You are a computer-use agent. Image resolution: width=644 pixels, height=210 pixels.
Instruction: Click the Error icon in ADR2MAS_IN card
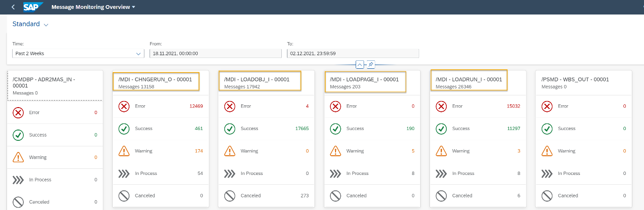[18, 113]
